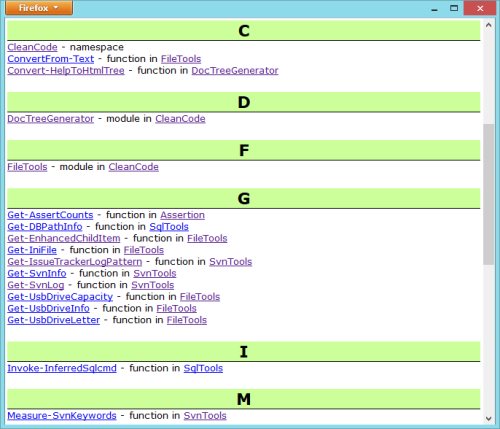This screenshot has height=429, width=500.
Task: Open the DocTreeGenerator module link under D
Action: pyautogui.click(x=51, y=119)
